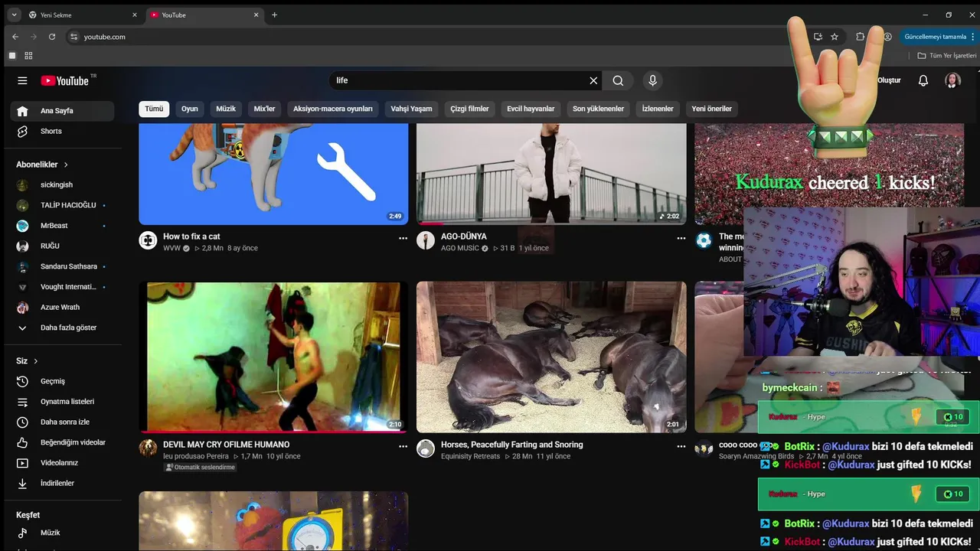Image resolution: width=980 pixels, height=551 pixels.
Task: Open the Azure Wrath subscription channel
Action: point(63,307)
